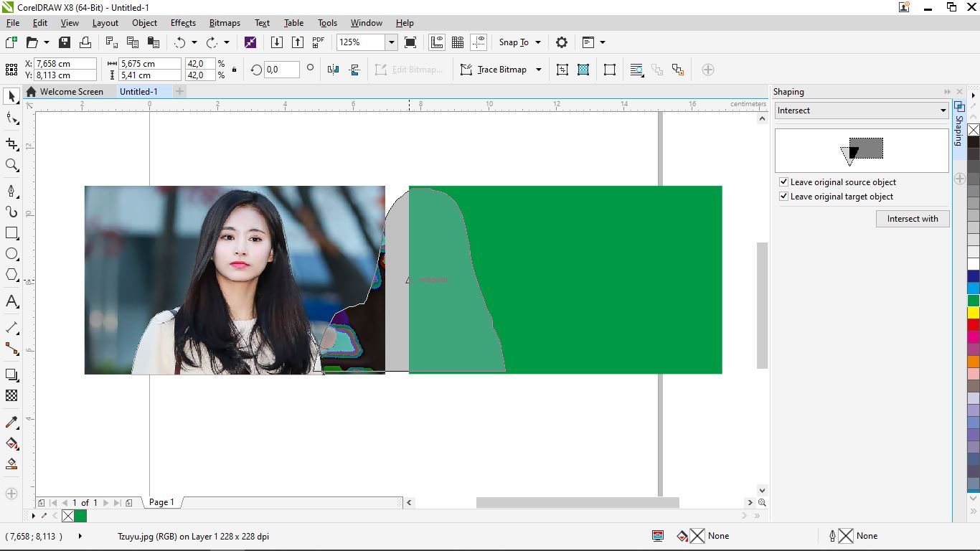Viewport: 980px width, 551px height.
Task: Click the Intersect with button
Action: pos(912,219)
